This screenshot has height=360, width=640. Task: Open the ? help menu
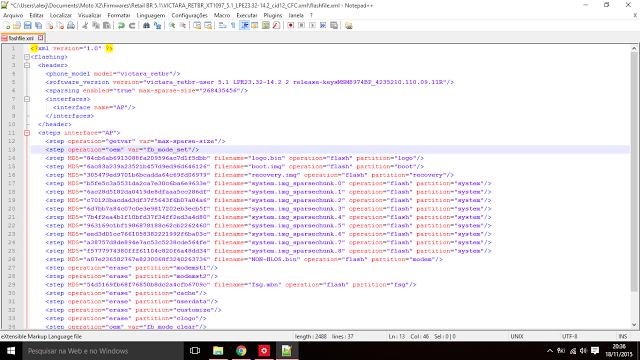(311, 15)
